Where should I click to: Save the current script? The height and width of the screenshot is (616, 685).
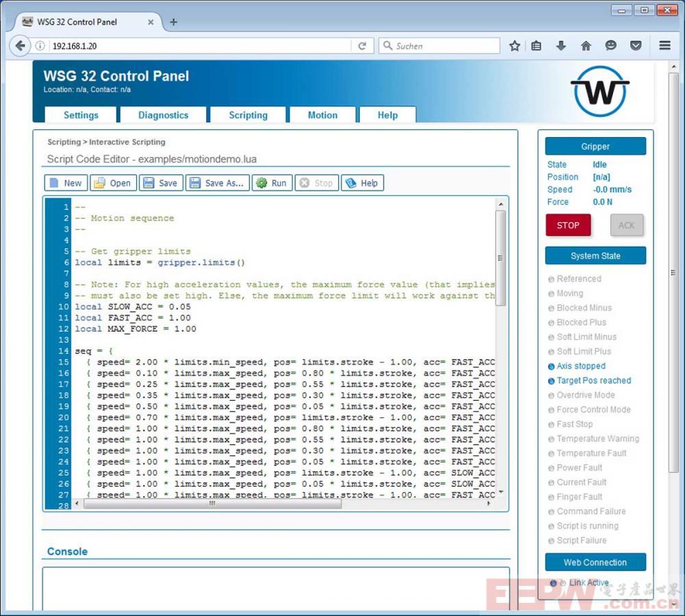161,183
